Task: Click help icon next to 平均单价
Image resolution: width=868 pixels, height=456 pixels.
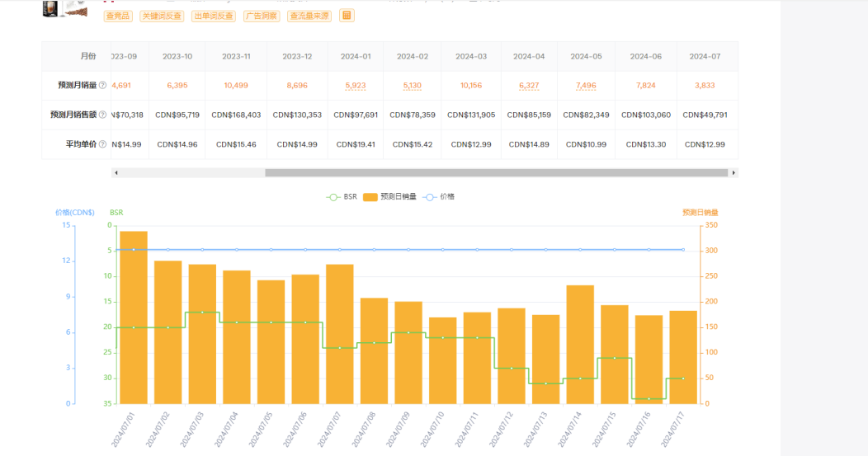Action: tap(102, 144)
